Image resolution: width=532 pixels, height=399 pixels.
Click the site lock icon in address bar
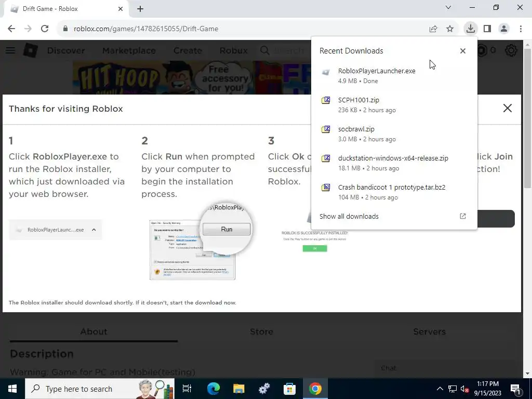tap(65, 29)
